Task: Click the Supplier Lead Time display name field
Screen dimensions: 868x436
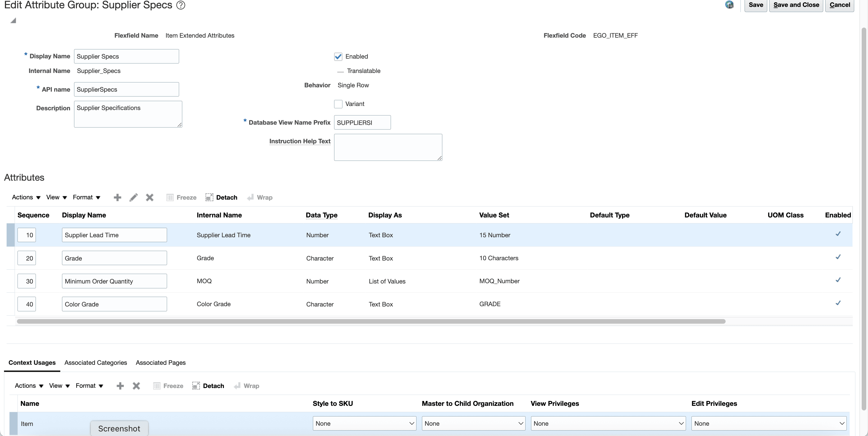Action: pyautogui.click(x=115, y=235)
